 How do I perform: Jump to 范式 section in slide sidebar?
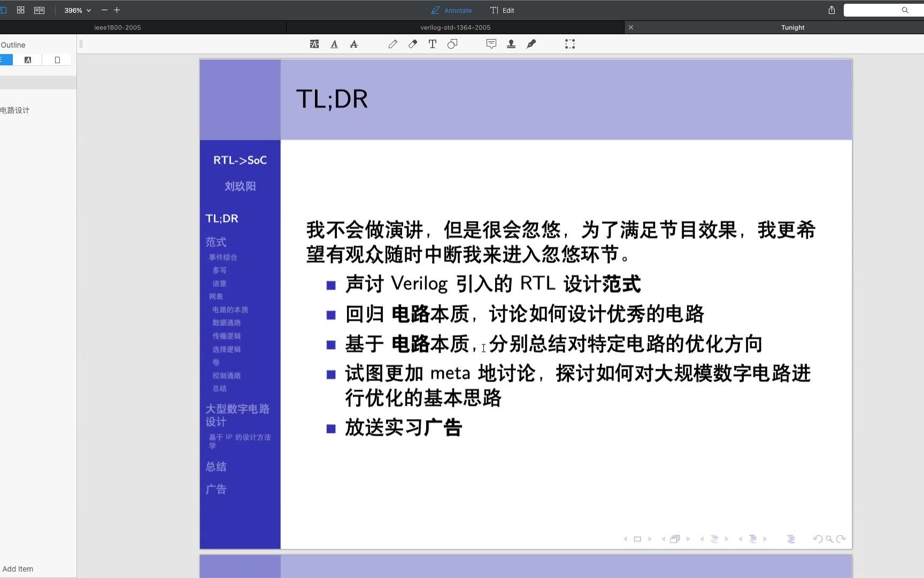tap(216, 242)
